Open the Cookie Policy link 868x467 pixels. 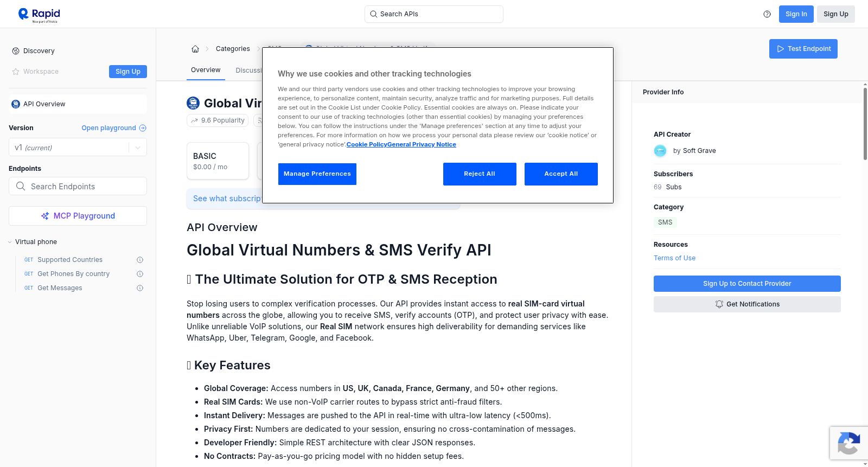tap(367, 144)
